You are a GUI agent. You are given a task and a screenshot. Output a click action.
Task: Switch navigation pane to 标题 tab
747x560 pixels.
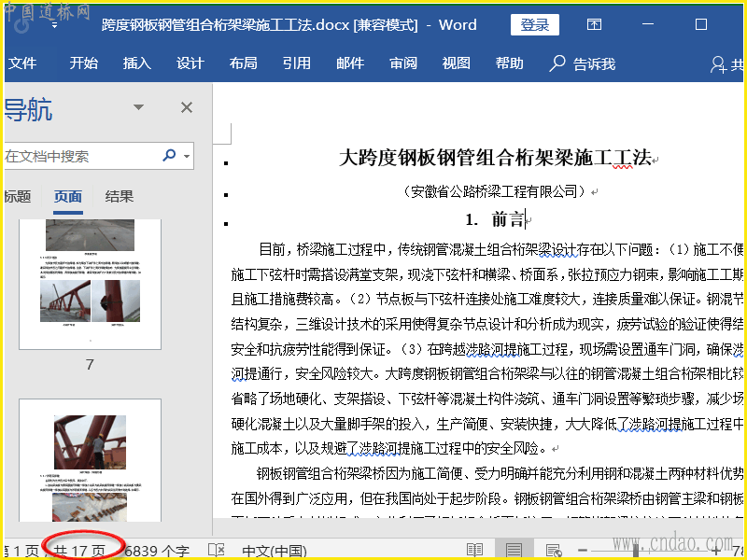[18, 196]
